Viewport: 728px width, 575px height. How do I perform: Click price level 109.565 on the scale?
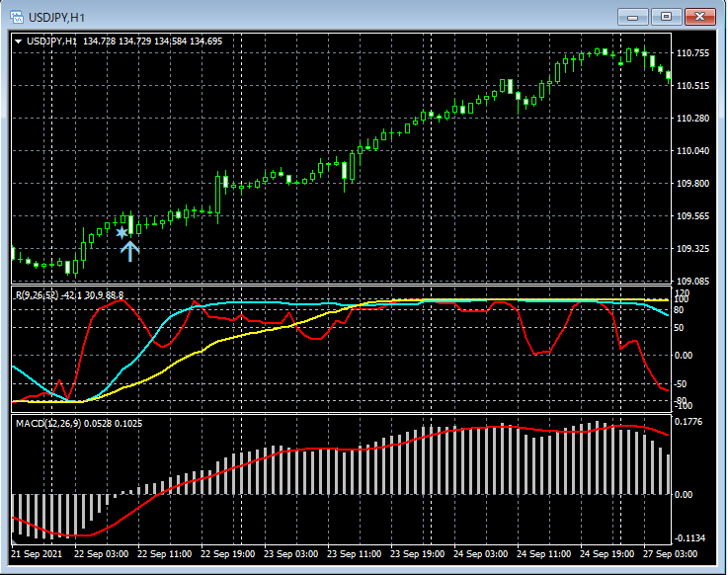693,216
